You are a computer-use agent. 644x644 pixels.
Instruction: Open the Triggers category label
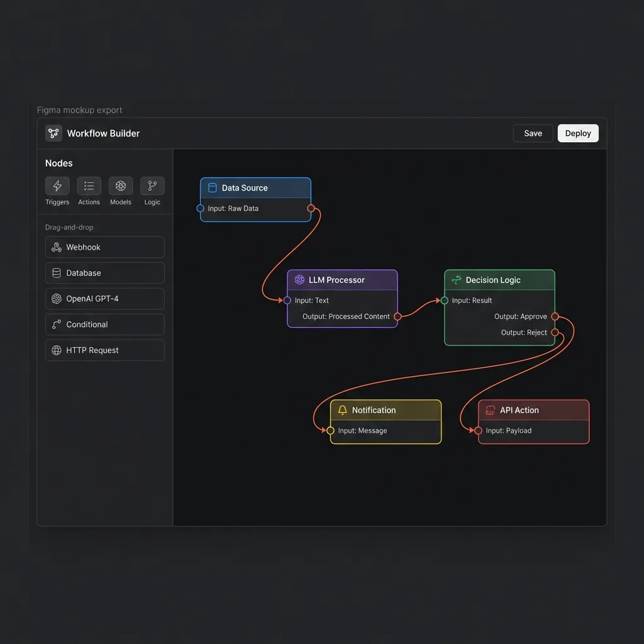(57, 202)
